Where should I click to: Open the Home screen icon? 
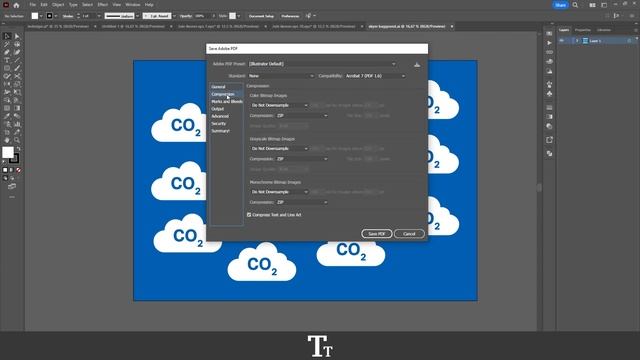16,5
